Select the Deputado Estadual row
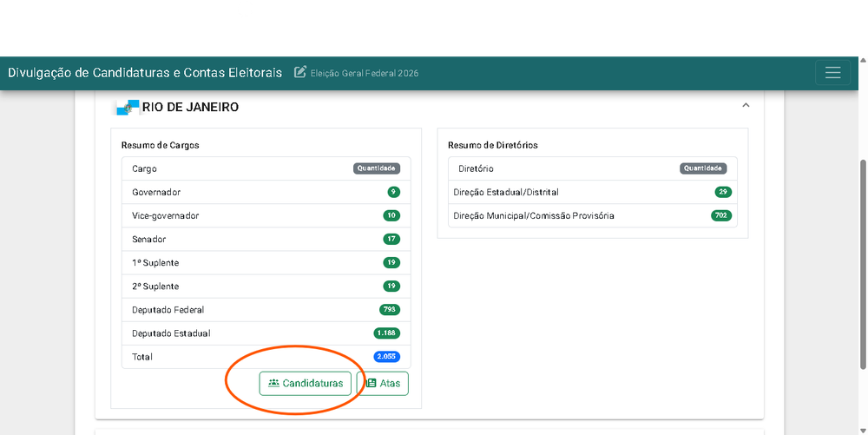The width and height of the screenshot is (868, 435). point(266,333)
